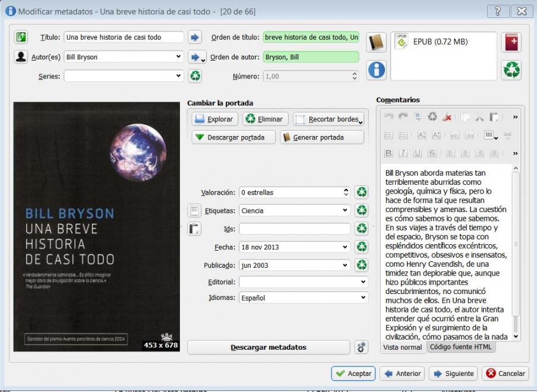The width and height of the screenshot is (537, 392).
Task: Click the blue arrow beside the Título field
Action: coord(195,37)
